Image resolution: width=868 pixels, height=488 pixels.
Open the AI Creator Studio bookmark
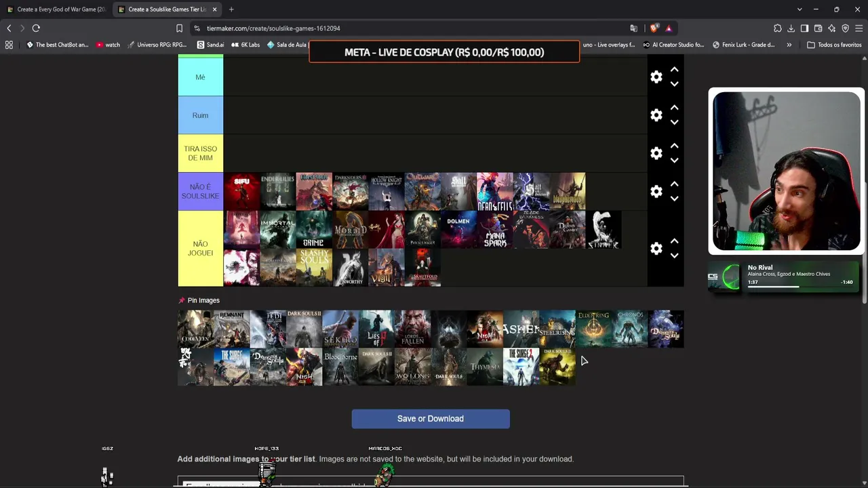(x=673, y=45)
